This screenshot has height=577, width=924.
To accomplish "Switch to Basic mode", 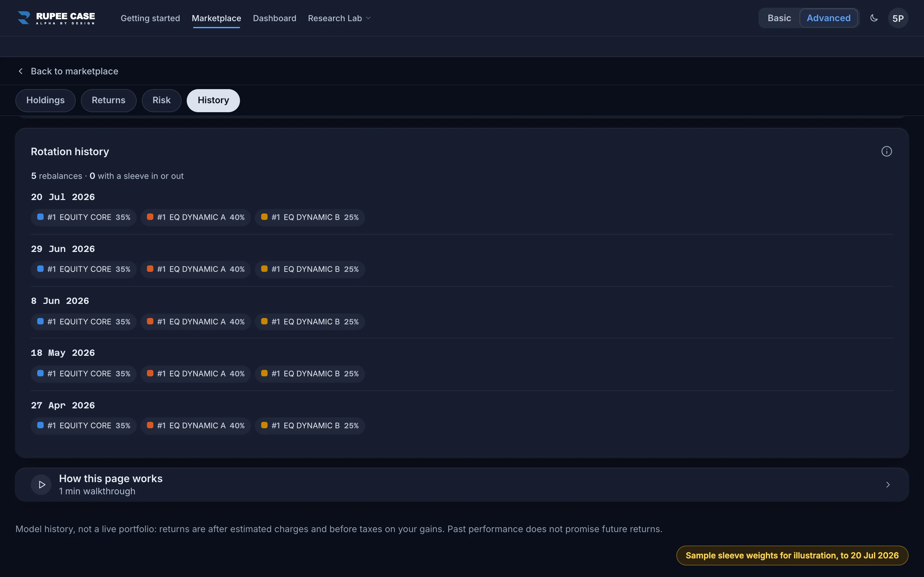I will [779, 18].
